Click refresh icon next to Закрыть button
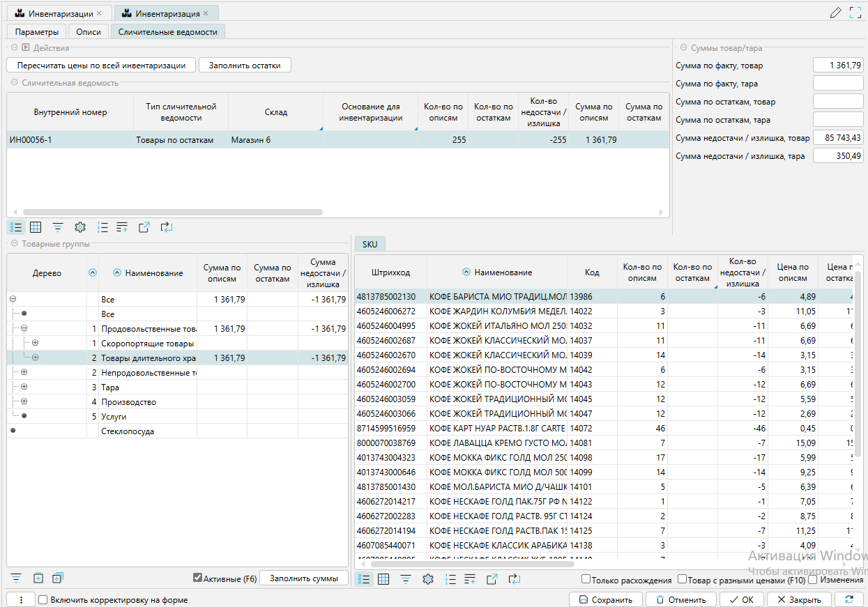868x607 pixels. (x=848, y=599)
